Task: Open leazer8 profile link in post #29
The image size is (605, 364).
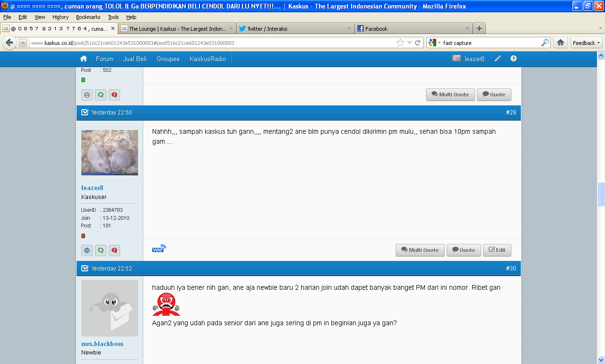Action: coord(93,188)
